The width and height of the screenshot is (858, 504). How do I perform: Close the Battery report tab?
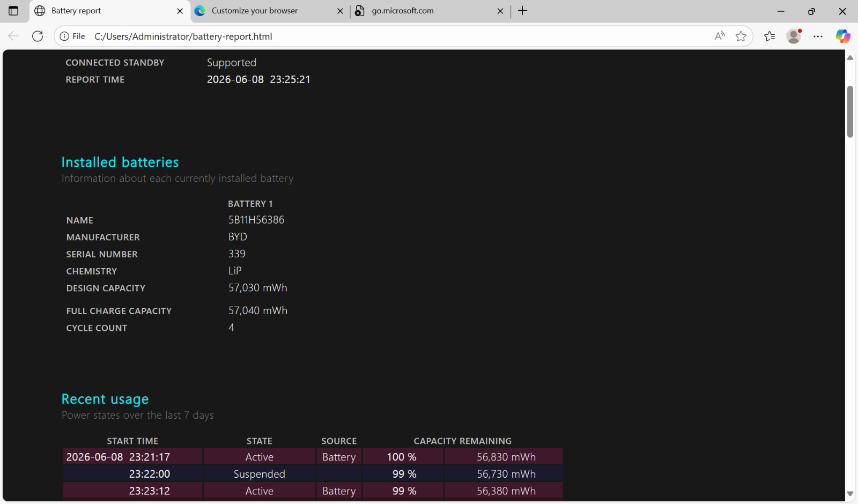[180, 11]
